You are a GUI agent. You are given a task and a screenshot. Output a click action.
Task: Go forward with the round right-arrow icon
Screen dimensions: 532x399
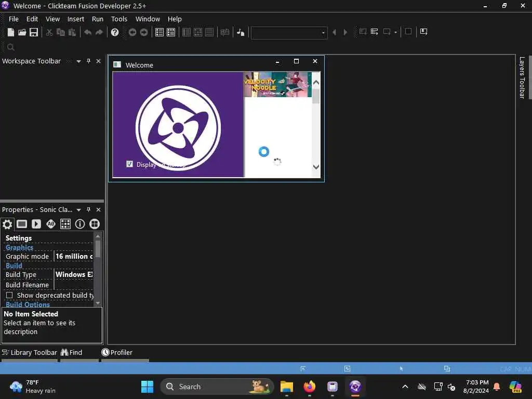point(144,32)
